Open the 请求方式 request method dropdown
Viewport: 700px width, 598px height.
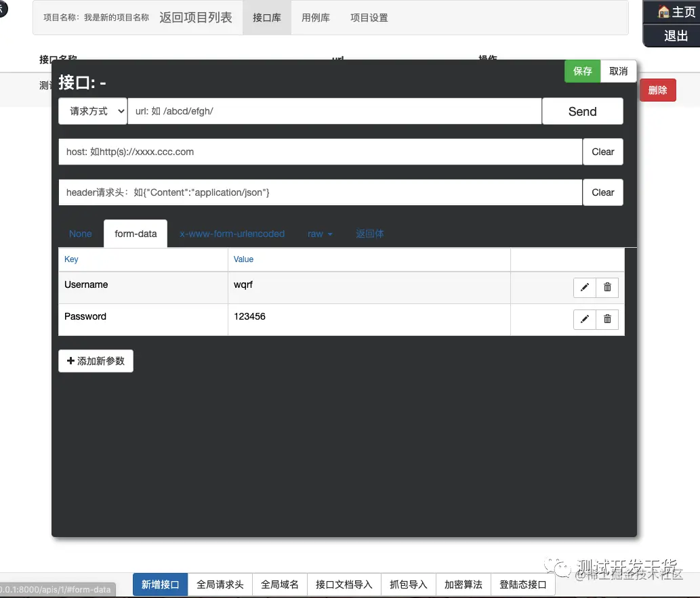click(x=92, y=110)
